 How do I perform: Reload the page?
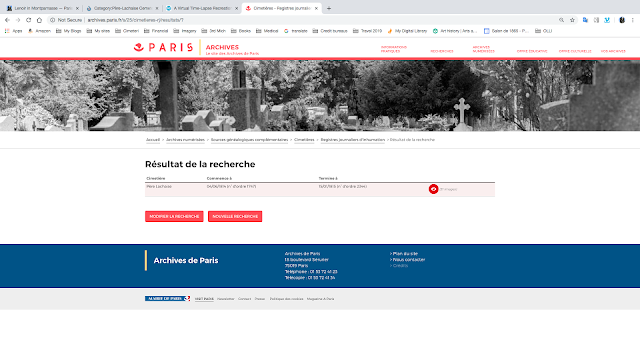tap(29, 20)
